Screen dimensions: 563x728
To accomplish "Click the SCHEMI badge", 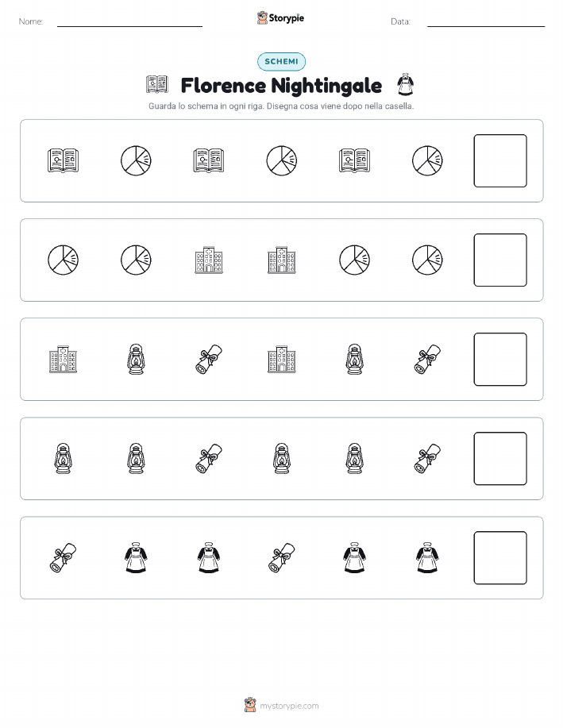I will (281, 61).
